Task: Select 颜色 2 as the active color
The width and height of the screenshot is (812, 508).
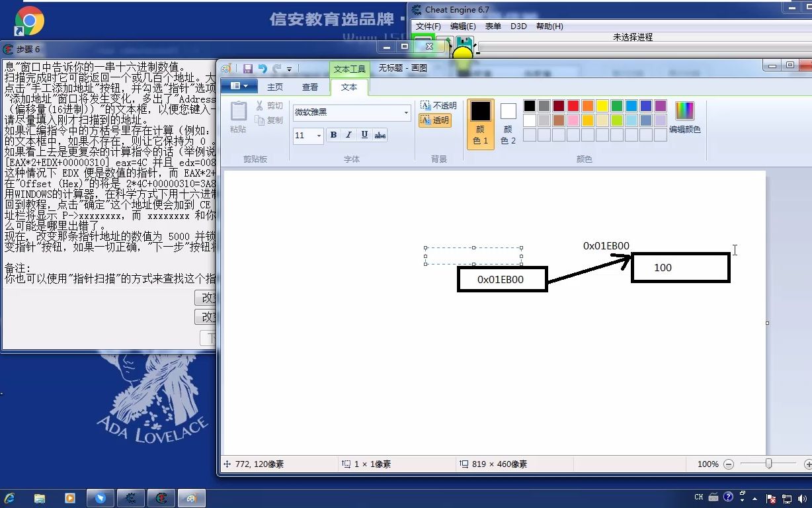Action: tap(507, 123)
